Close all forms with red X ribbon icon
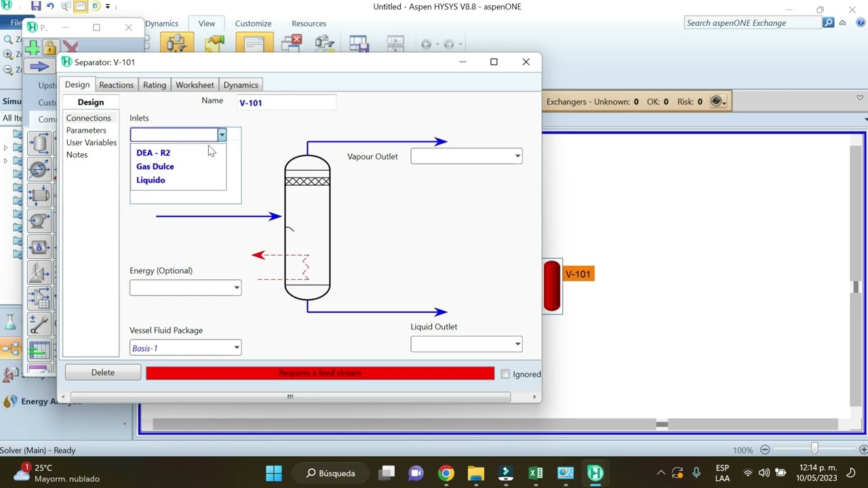The image size is (868, 488). [292, 43]
